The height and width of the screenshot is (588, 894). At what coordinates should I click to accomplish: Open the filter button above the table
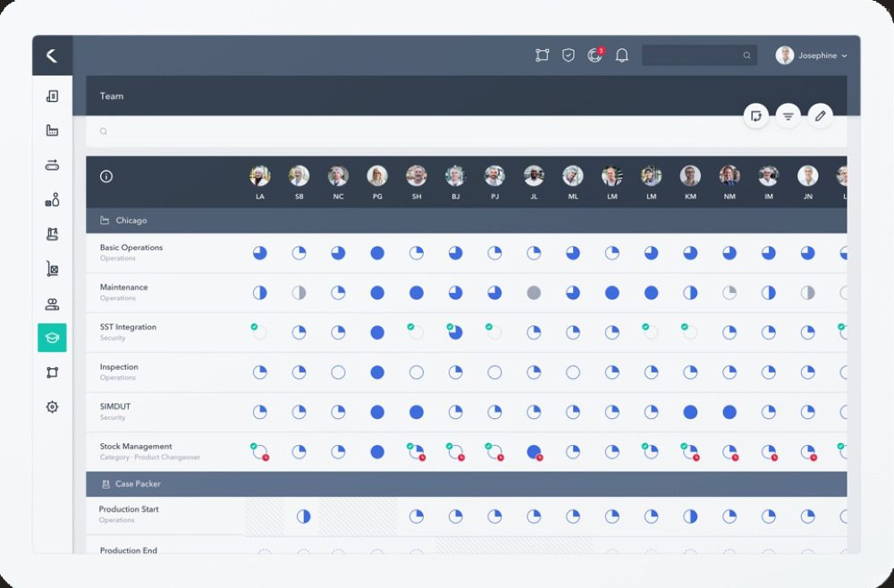(788, 115)
